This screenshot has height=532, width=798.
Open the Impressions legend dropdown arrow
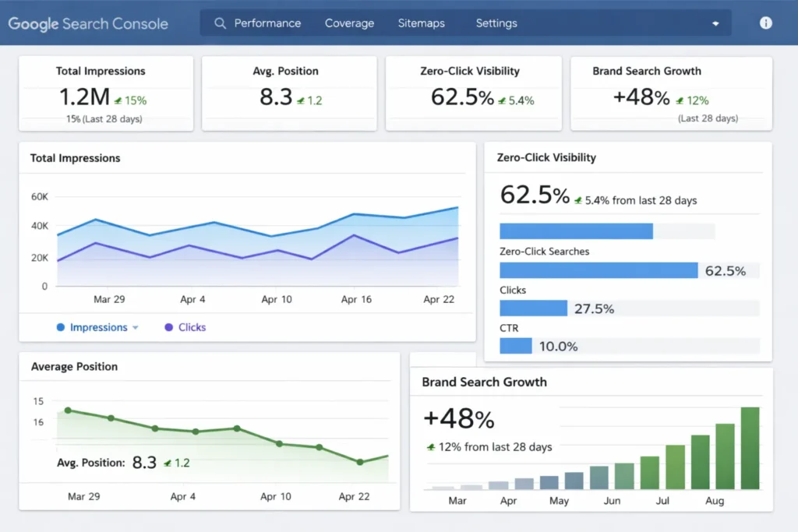coord(135,327)
